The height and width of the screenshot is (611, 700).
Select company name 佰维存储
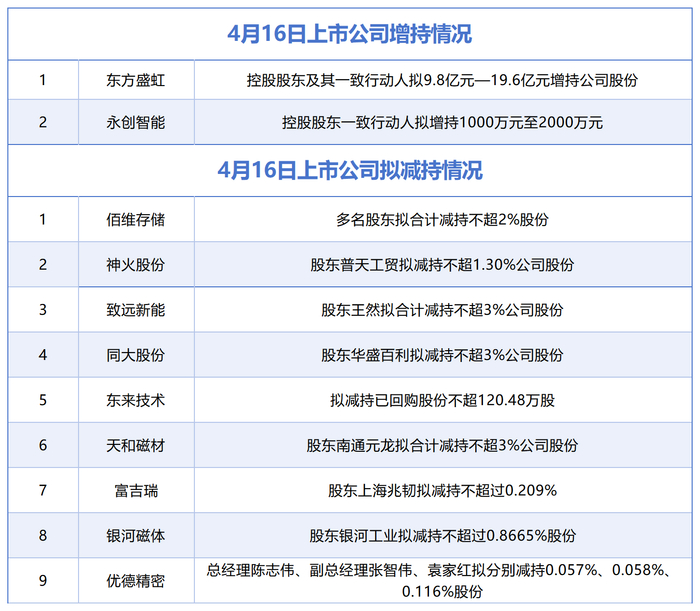coord(136,220)
